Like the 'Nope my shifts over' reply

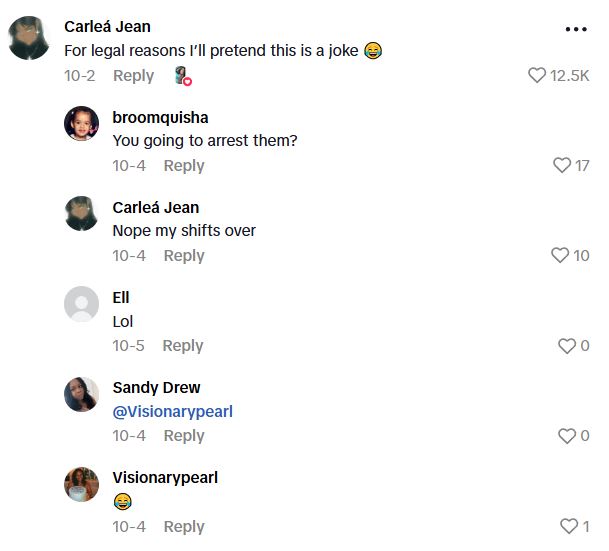(561, 256)
